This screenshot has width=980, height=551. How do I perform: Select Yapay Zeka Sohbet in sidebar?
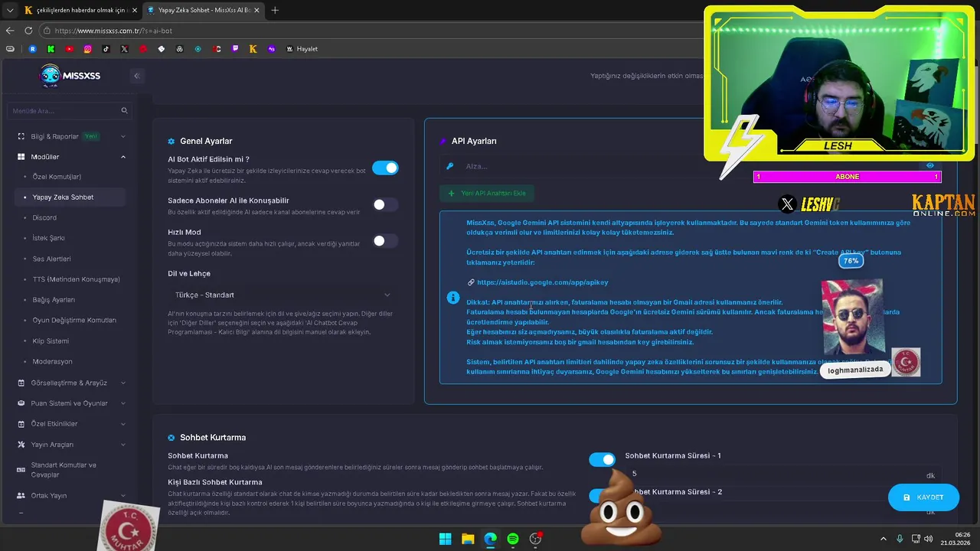(x=70, y=197)
